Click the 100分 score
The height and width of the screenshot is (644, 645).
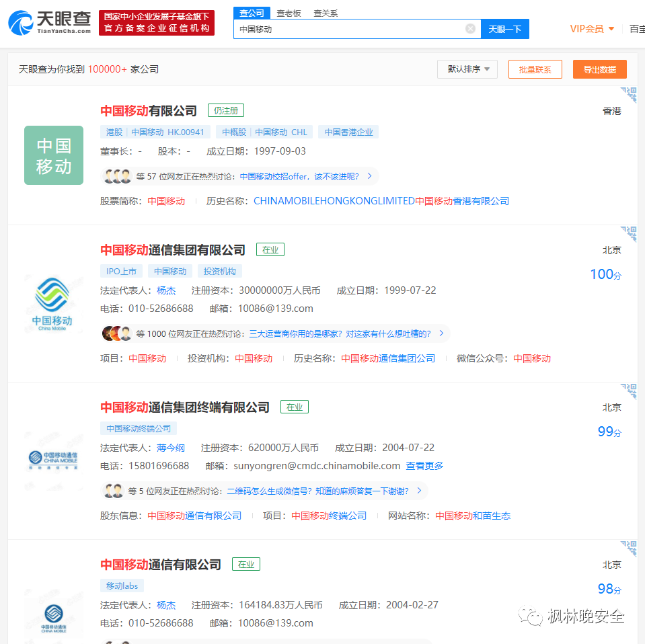[605, 274]
